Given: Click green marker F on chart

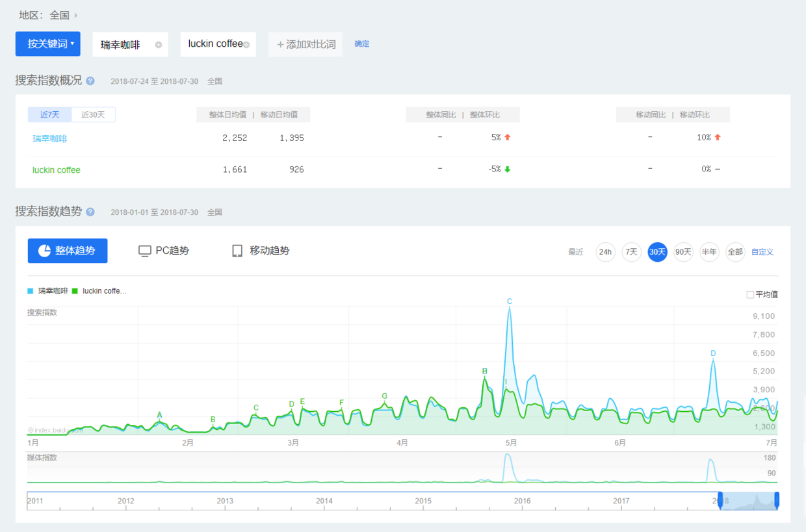Looking at the screenshot, I should point(342,403).
